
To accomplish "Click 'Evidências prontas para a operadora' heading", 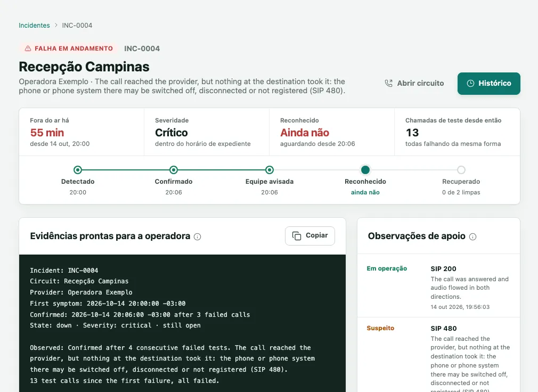I will tap(110, 236).
